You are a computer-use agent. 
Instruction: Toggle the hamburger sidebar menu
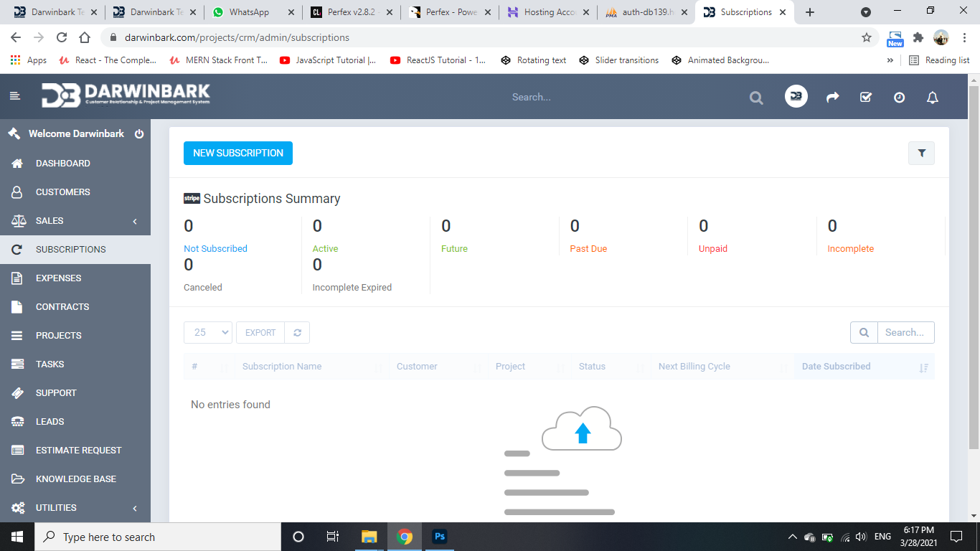point(15,96)
